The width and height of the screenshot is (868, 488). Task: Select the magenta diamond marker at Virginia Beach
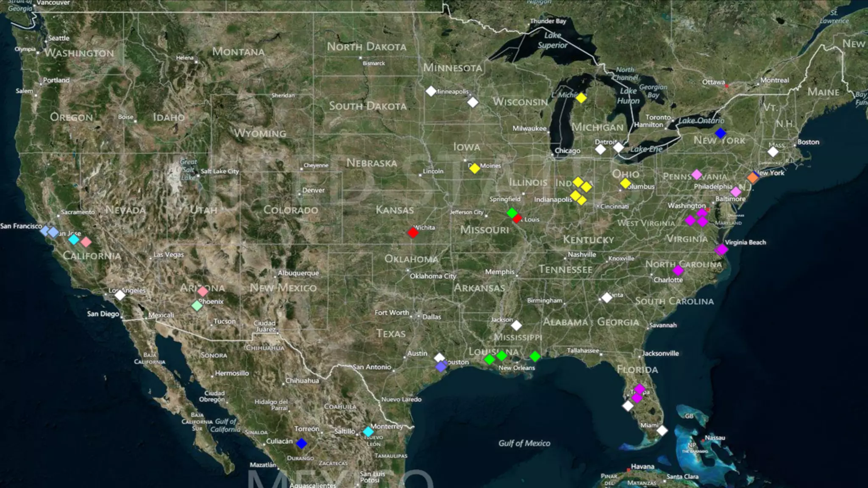pos(721,250)
